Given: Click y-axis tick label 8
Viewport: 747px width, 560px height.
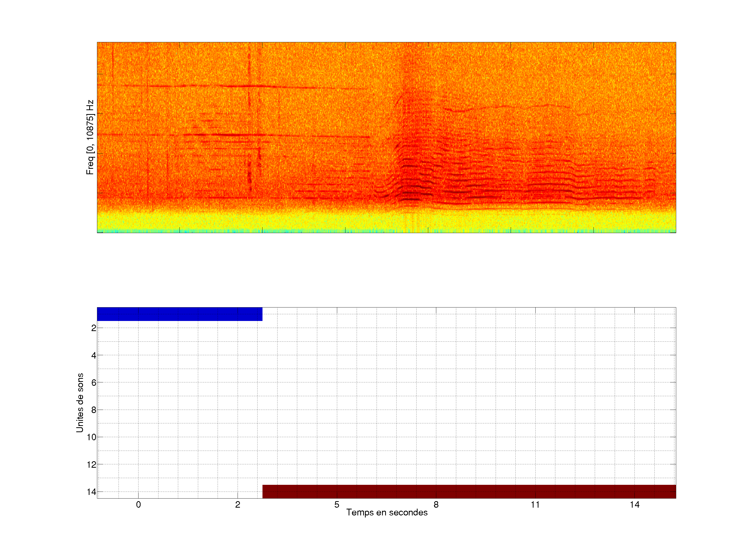Looking at the screenshot, I should pos(94,410).
